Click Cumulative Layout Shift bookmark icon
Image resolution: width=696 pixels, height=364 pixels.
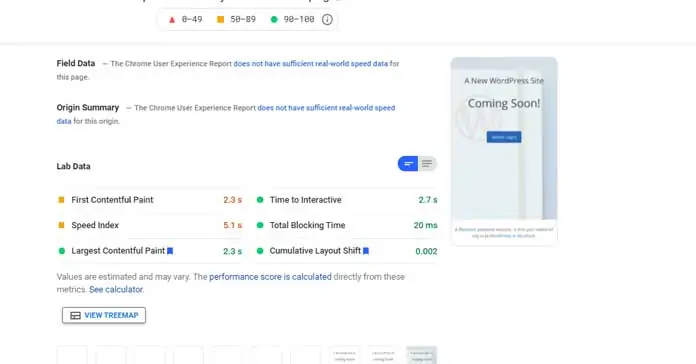[x=366, y=251]
